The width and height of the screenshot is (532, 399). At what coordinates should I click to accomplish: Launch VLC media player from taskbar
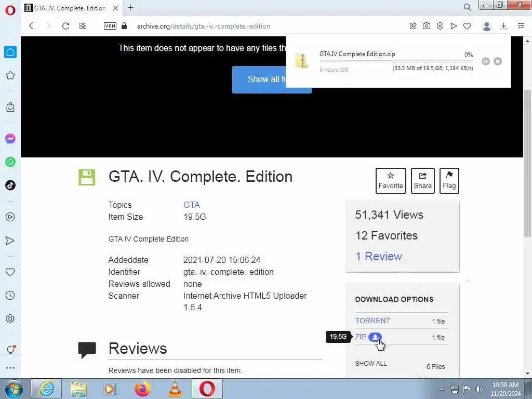point(175,389)
